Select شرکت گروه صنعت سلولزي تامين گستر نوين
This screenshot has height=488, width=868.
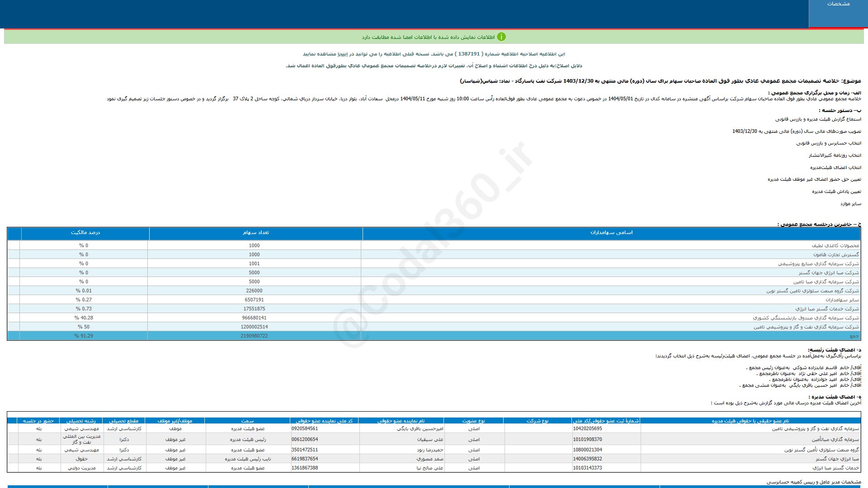coord(812,291)
